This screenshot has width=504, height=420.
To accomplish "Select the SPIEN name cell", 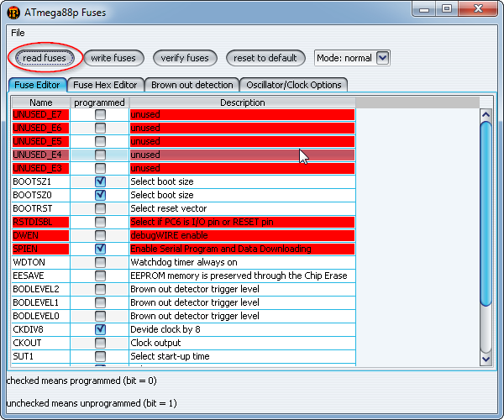I will pos(41,249).
